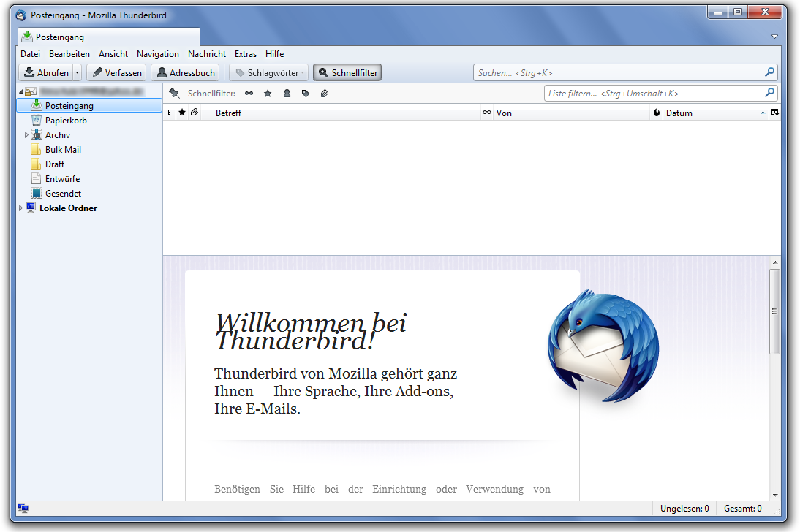
Task: Open the Extras menu
Action: [x=245, y=54]
